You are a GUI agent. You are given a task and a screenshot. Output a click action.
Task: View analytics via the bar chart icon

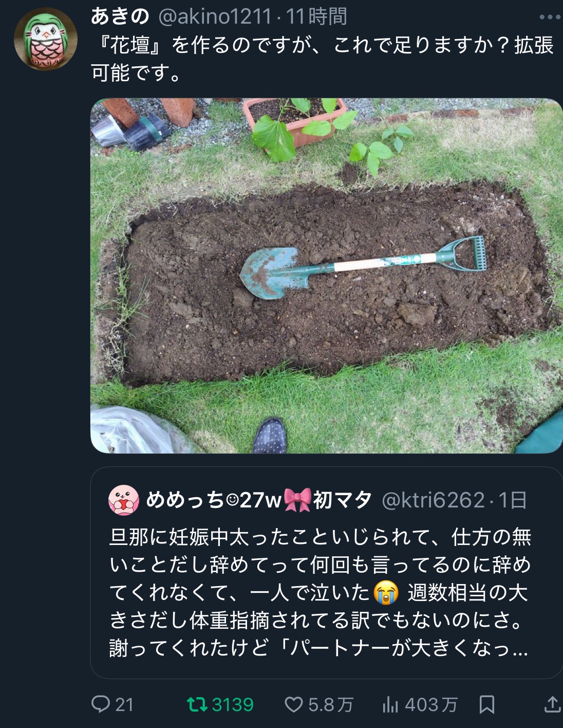[390, 704]
